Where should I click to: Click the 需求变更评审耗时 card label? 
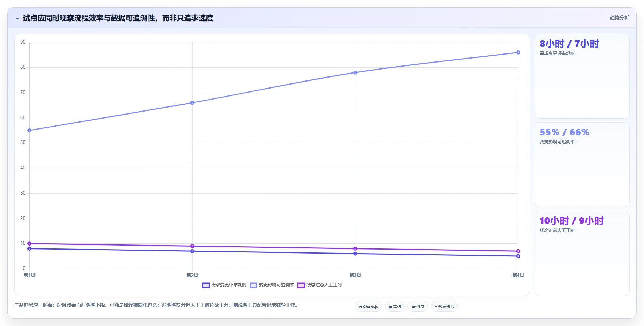click(557, 53)
